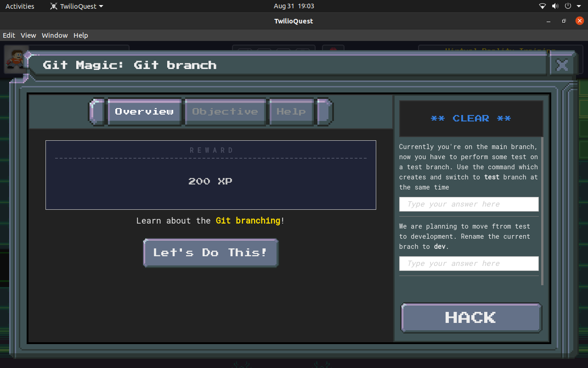Maximize the TwilioQuest window
Screen dimensions: 588x368
click(x=564, y=21)
